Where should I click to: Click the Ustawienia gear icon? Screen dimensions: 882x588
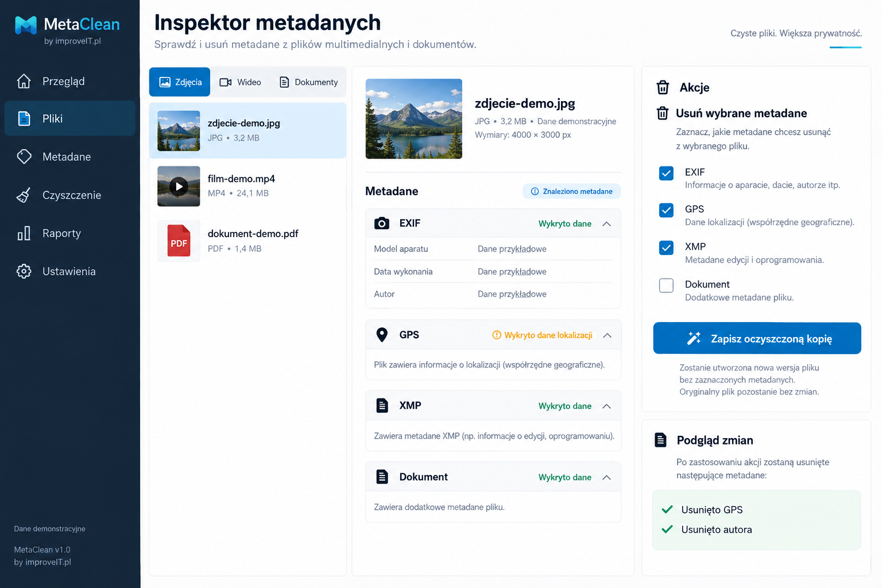click(x=24, y=271)
